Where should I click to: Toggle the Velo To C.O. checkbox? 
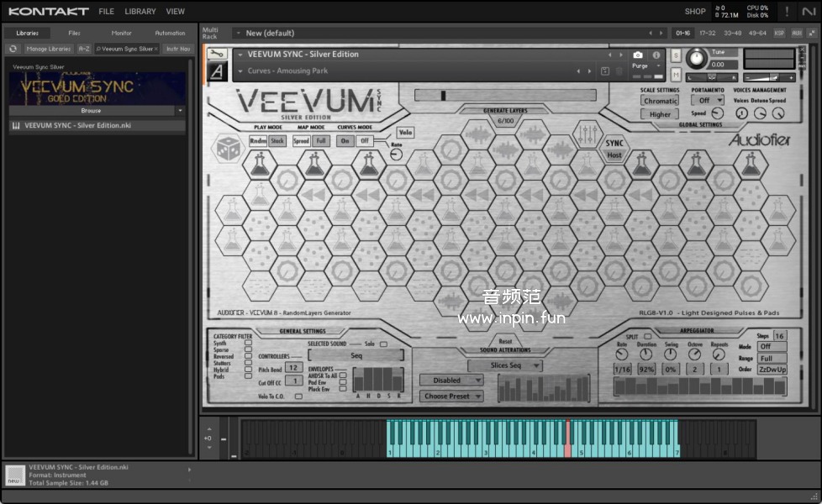pos(298,396)
